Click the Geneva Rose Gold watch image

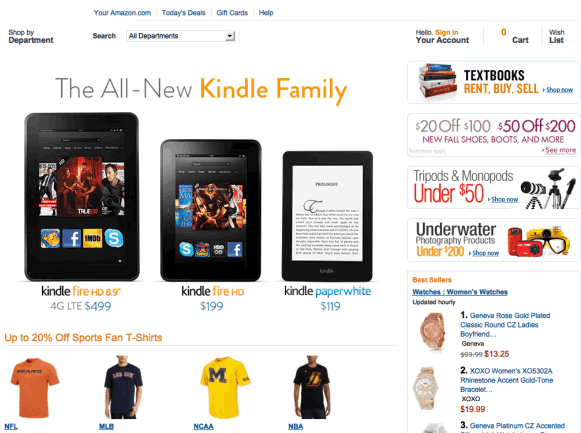click(x=432, y=332)
